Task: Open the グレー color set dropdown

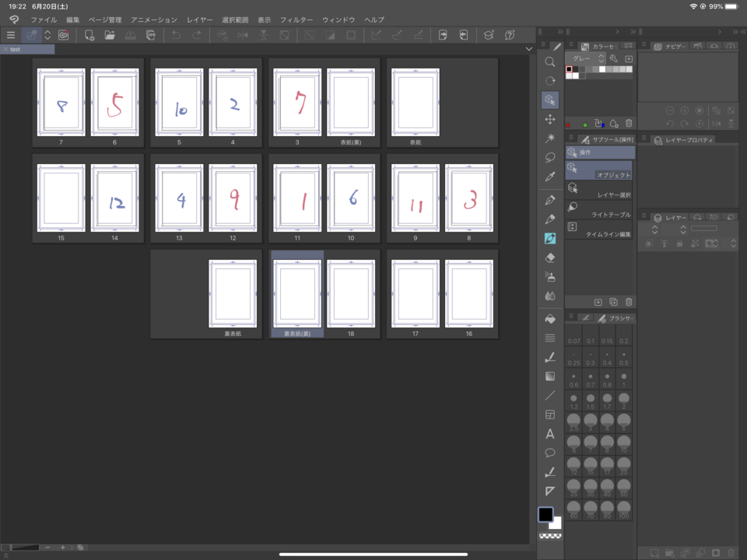Action: pyautogui.click(x=585, y=58)
